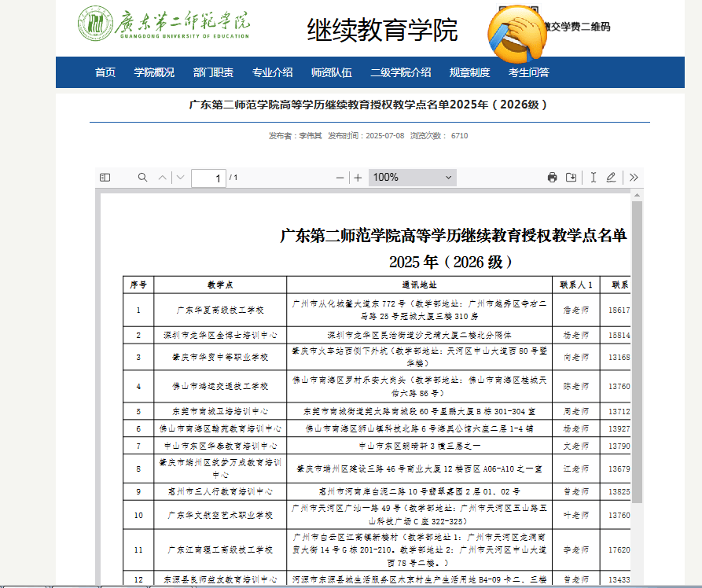Go to 考生问答 page
The height and width of the screenshot is (588, 702).
(x=529, y=72)
